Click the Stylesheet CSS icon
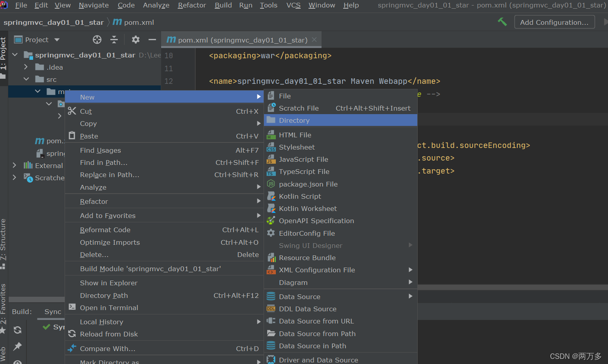Screen dimensions: 608x364 pyautogui.click(x=271, y=147)
